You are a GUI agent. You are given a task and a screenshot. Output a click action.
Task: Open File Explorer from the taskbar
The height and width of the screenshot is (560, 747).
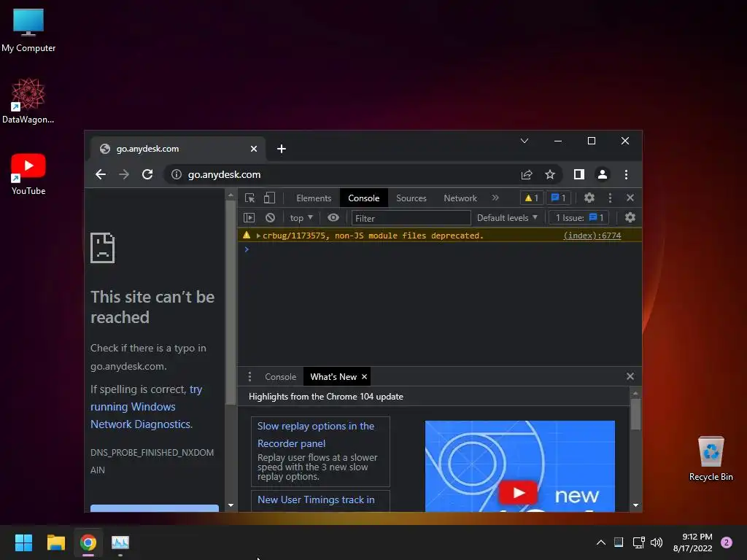(x=55, y=542)
